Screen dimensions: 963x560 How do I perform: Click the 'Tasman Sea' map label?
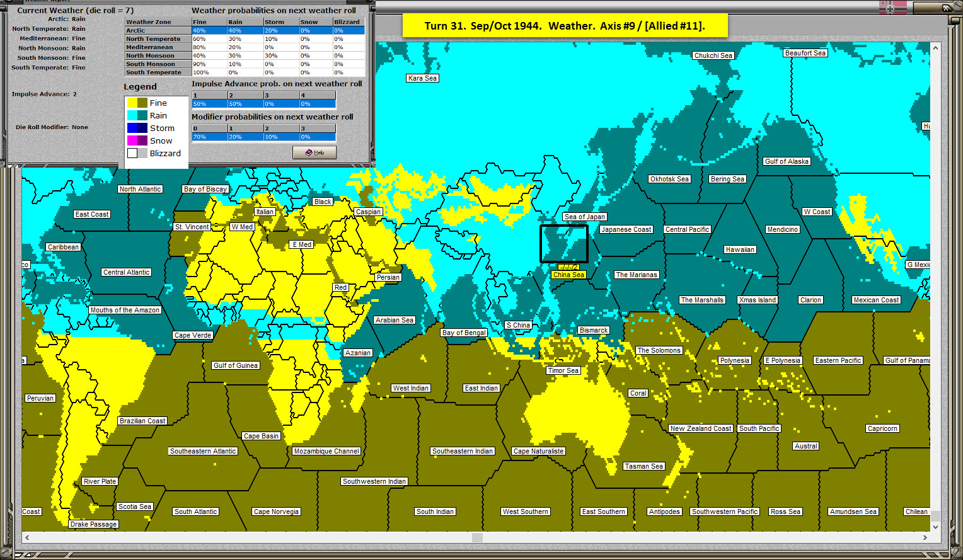[x=644, y=466]
